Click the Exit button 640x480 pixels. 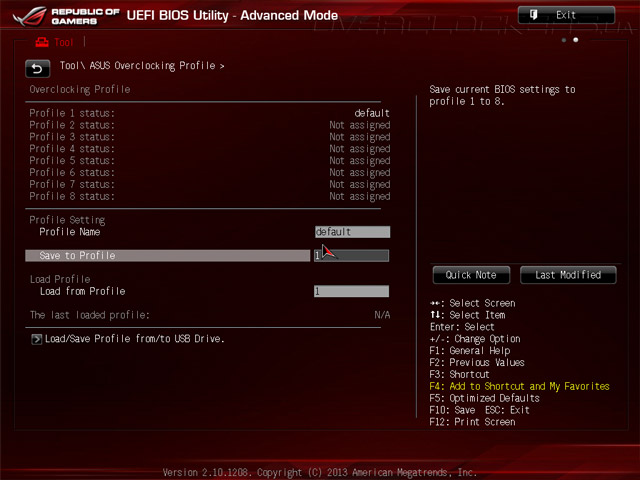click(566, 15)
